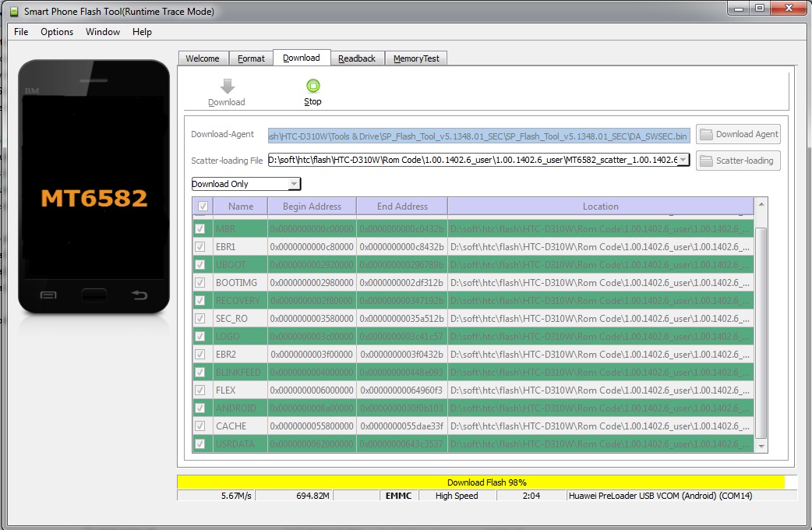Click the scrollbar down arrow
Screen dimensions: 812x530
tap(761, 446)
